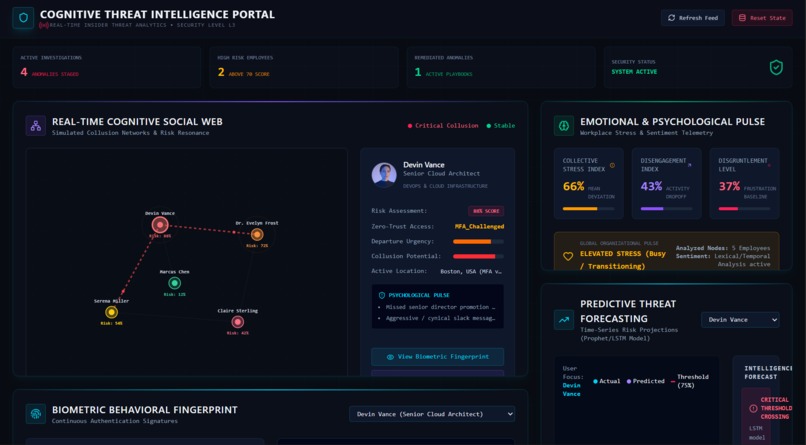This screenshot has height=445, width=806.
Task: Click the 66% collective stress value
Action: pyautogui.click(x=574, y=187)
